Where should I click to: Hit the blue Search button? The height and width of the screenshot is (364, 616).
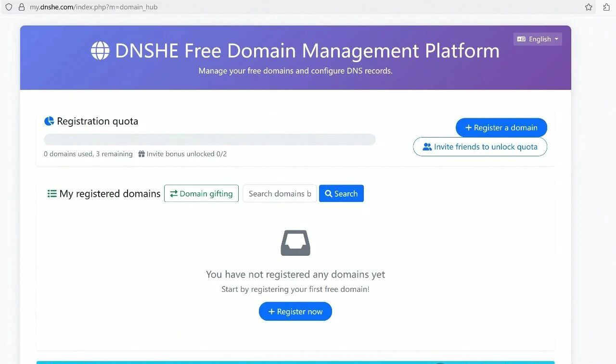341,193
